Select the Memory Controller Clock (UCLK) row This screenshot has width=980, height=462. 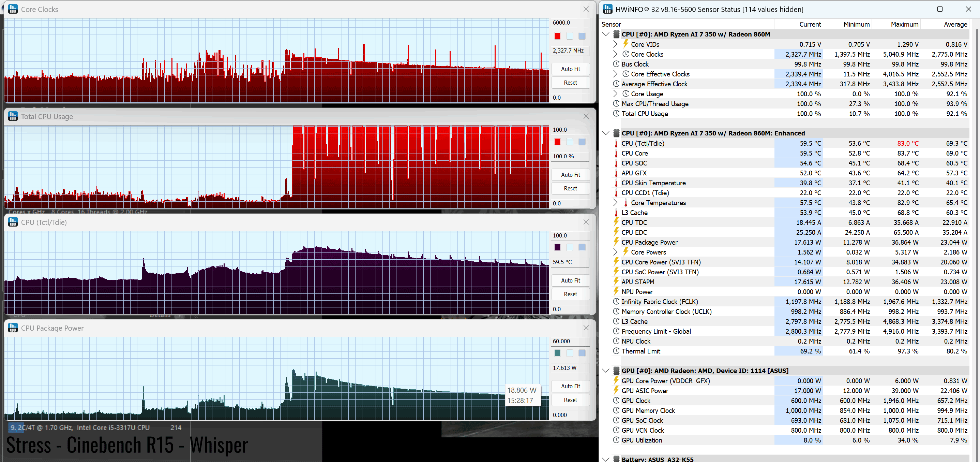click(790, 312)
